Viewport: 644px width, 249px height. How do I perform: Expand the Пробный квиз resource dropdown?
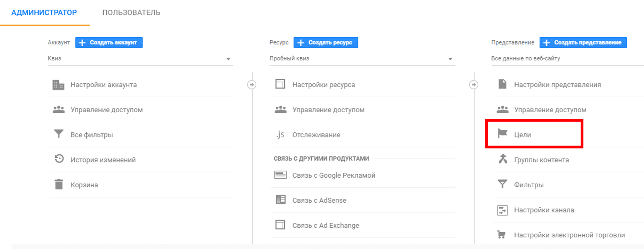(450, 59)
